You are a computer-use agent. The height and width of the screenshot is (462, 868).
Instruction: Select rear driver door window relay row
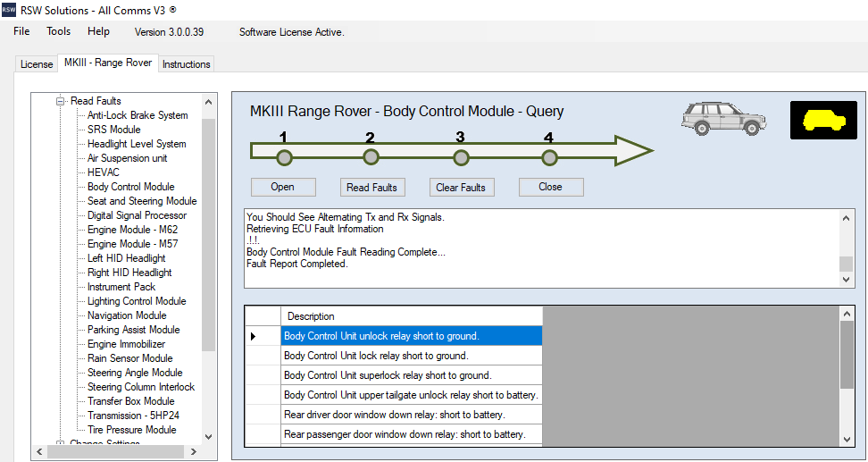pyautogui.click(x=412, y=415)
